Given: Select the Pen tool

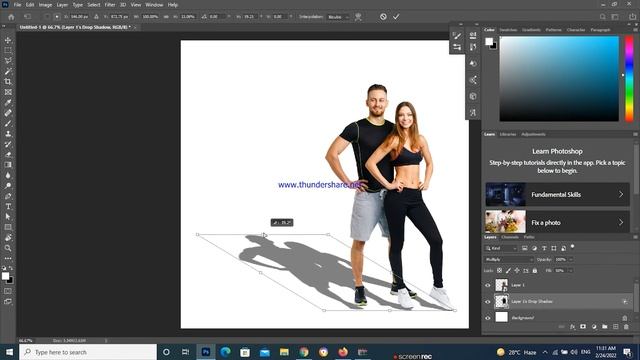Looking at the screenshot, I should point(8,196).
